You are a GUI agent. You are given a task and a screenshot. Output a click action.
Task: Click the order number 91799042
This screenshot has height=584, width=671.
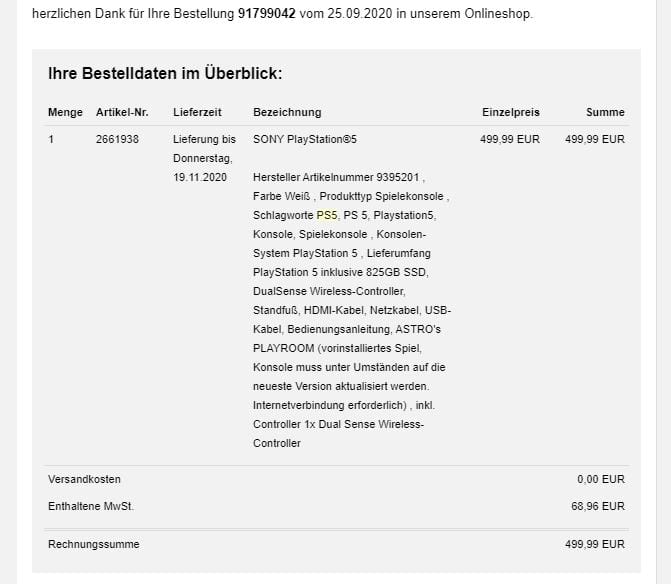[267, 15]
